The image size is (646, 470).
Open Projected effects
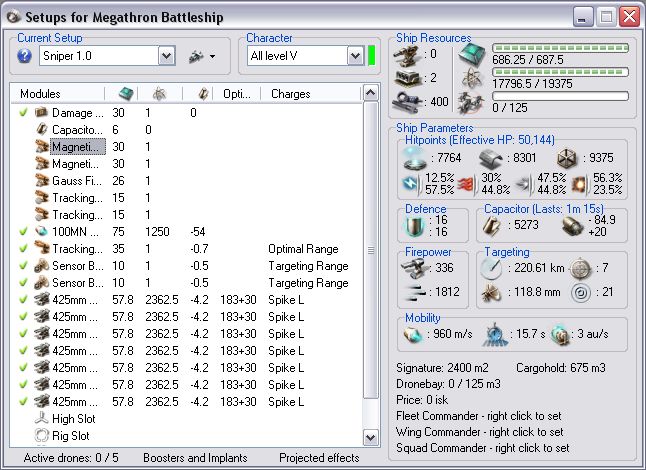[x=319, y=458]
